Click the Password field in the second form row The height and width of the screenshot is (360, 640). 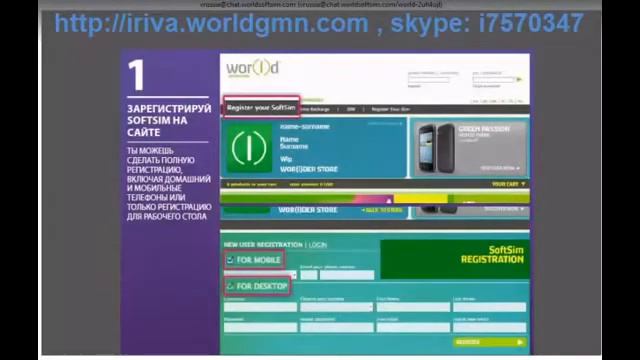point(260,327)
